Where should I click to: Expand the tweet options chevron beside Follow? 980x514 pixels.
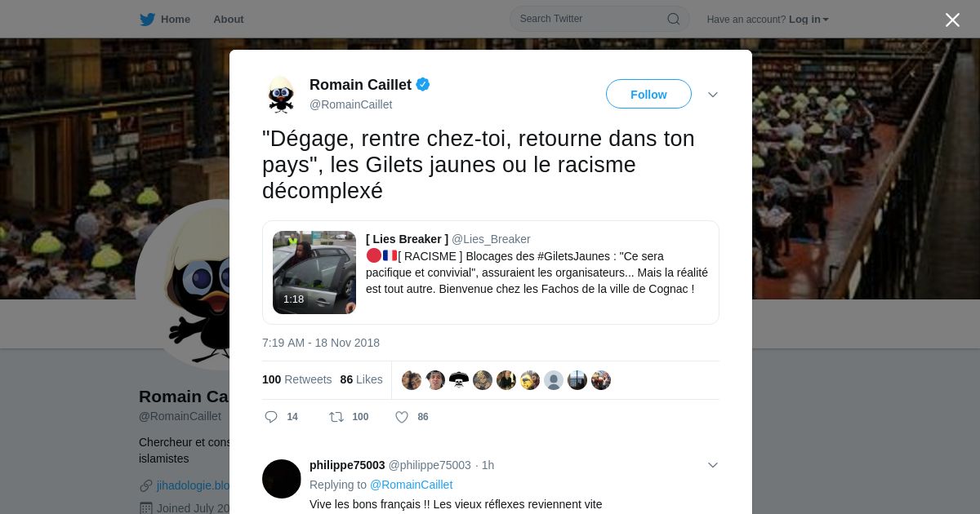point(713,95)
